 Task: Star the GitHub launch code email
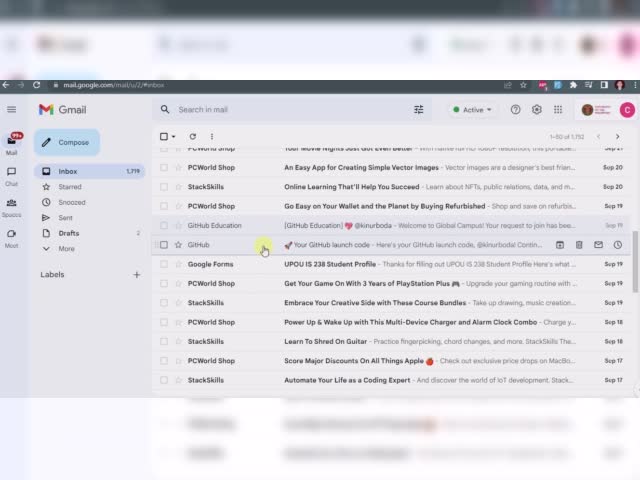tap(178, 245)
